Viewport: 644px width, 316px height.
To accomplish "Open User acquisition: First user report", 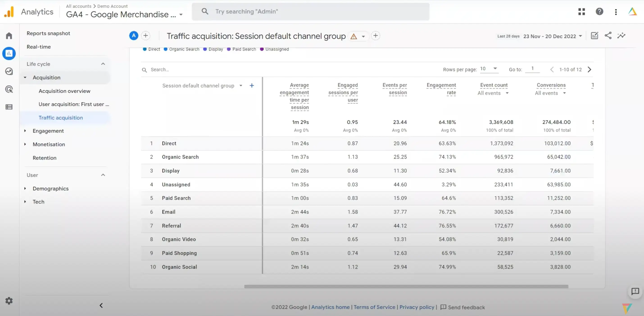I will (74, 104).
